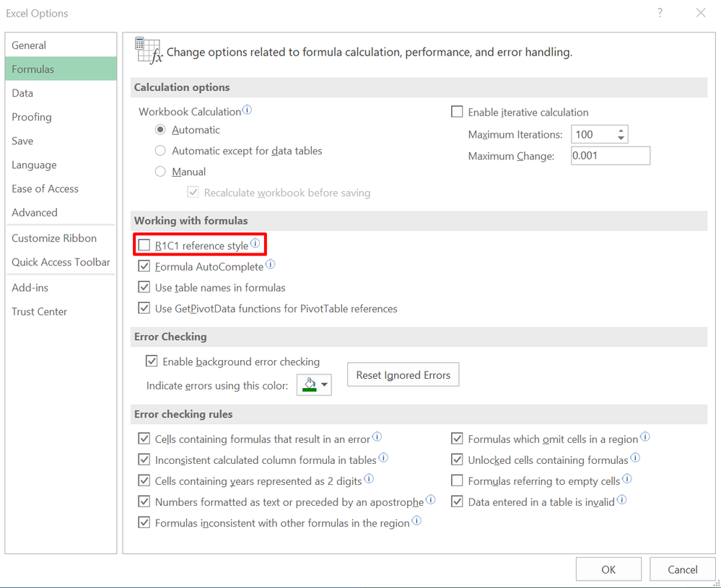
Task: Toggle Cells containing years as 2 digits
Action: click(144, 481)
